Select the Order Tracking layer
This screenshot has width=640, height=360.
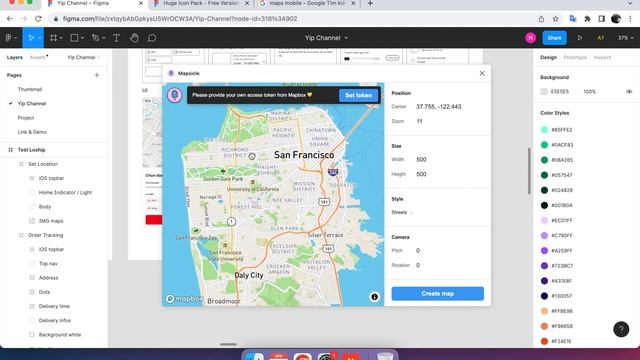[x=46, y=236]
